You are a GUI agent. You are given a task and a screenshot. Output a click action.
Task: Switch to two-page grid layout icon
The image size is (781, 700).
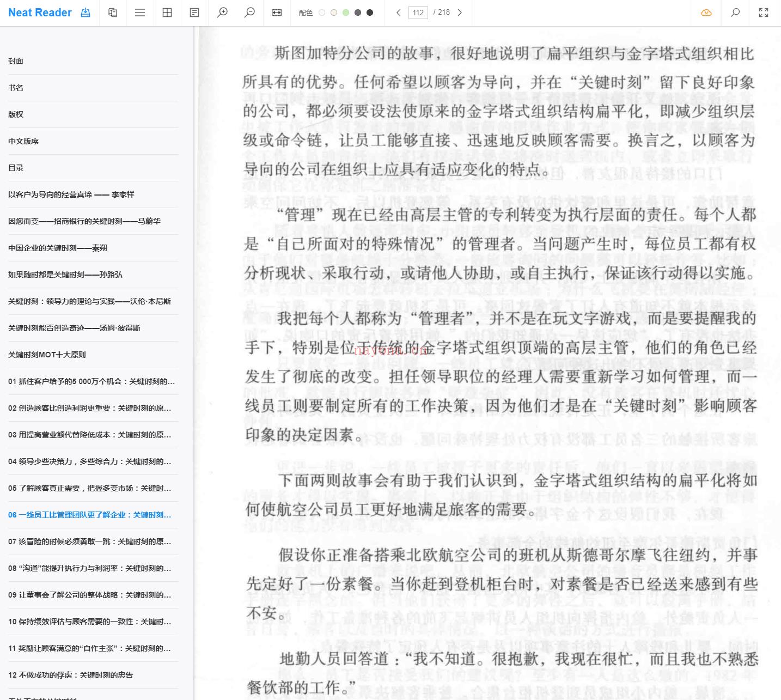pyautogui.click(x=167, y=13)
